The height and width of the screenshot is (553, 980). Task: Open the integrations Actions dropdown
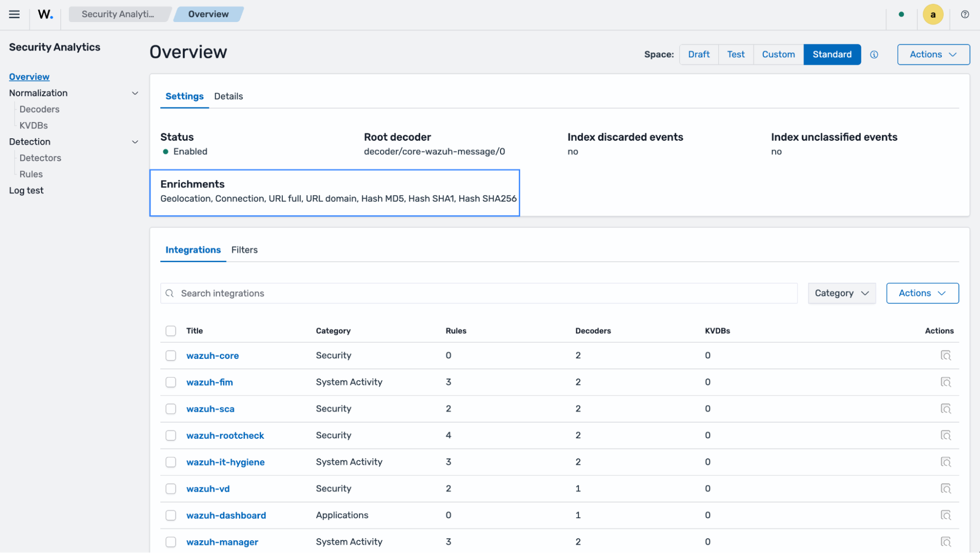(x=922, y=293)
